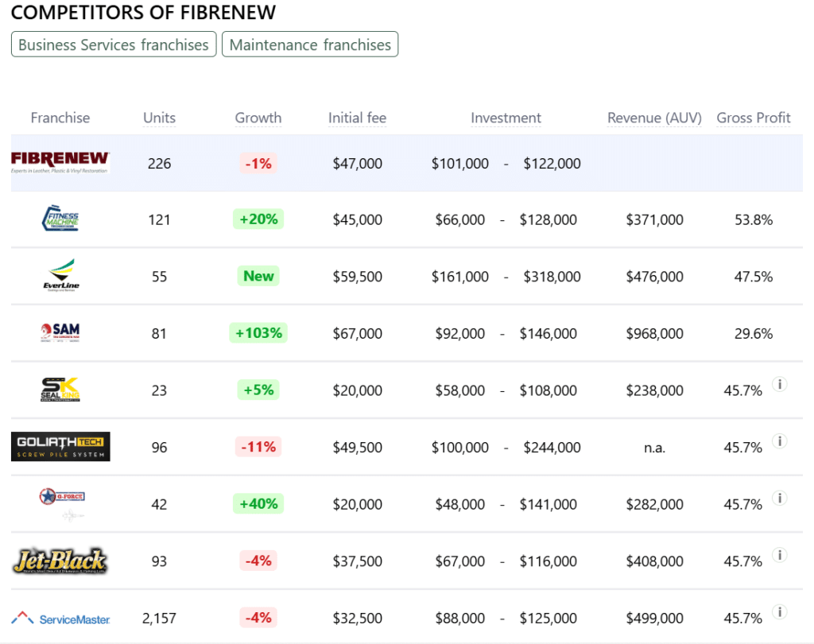Screen dimensions: 814x644
Task: Click the $408,000 revenue value
Action: 654,561
